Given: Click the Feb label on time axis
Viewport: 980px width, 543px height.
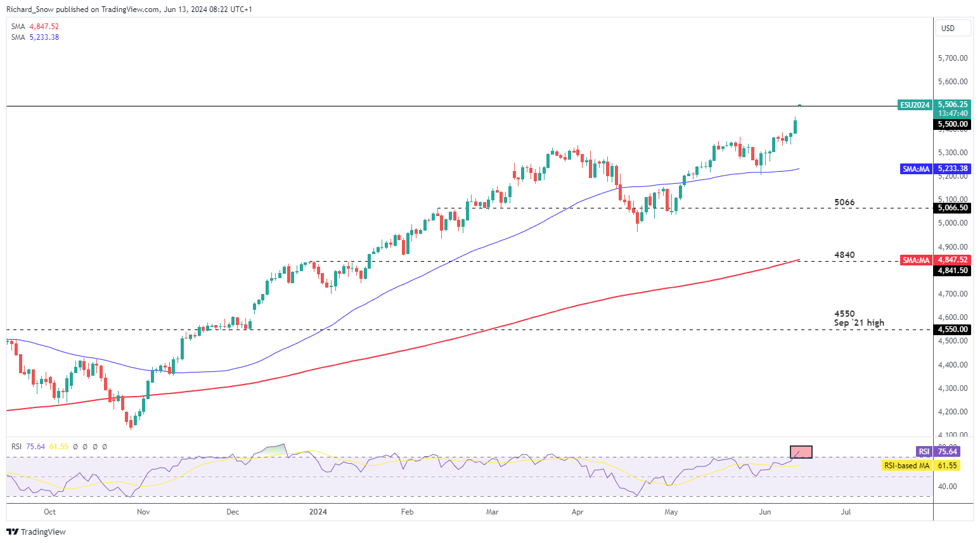Looking at the screenshot, I should tap(407, 512).
